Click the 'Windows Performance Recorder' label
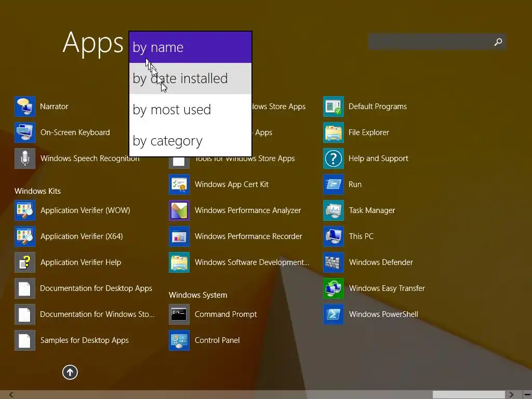Screen dimensions: 532x399 (x=248, y=236)
